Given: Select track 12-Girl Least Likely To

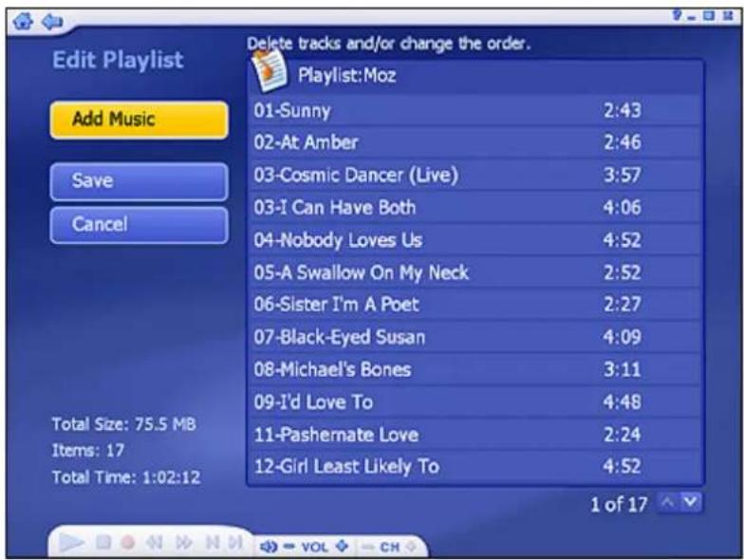Looking at the screenshot, I should (474, 466).
